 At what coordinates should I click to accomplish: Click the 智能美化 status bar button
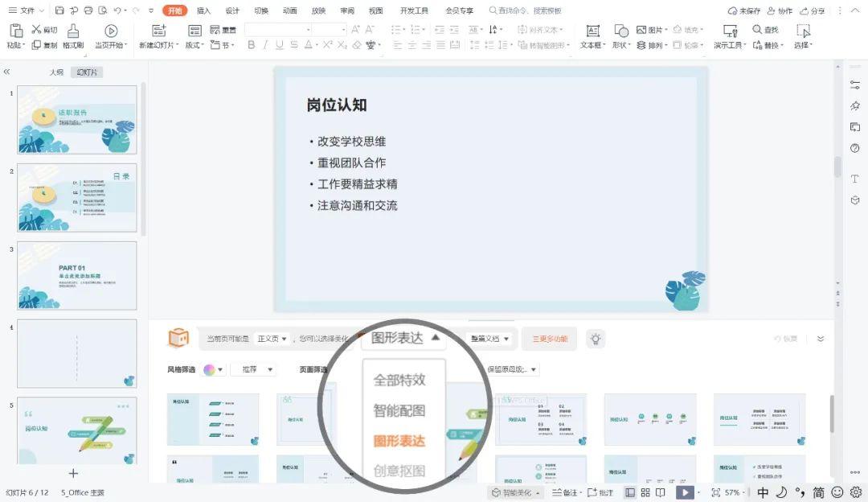pos(515,492)
